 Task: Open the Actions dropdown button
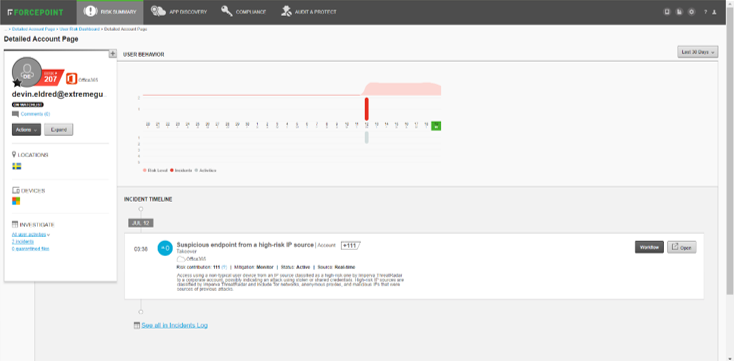pos(26,130)
